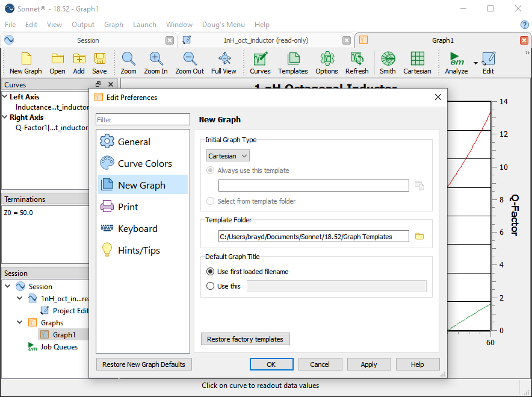Select New Graph preferences category
Viewport: 532px width, 397px height.
click(x=143, y=185)
